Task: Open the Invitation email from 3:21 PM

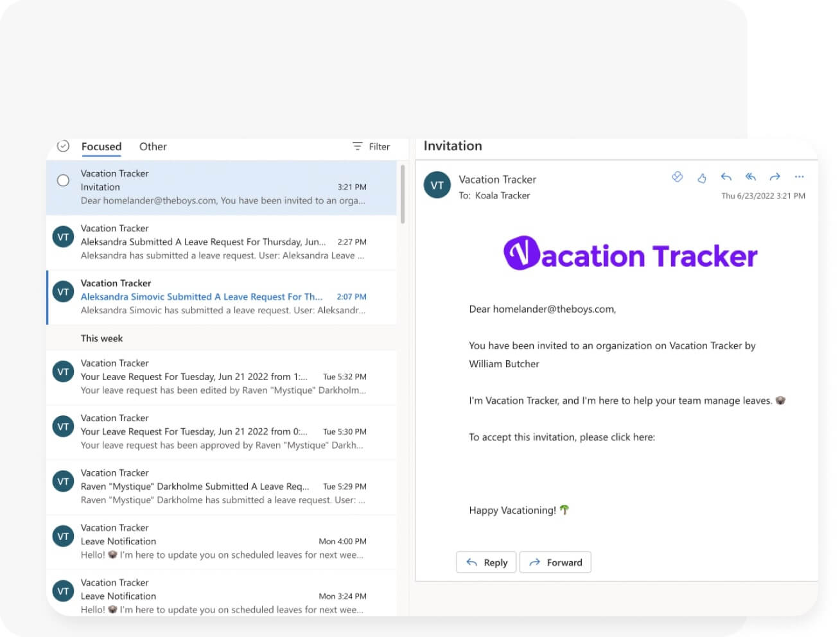Action: 222,187
